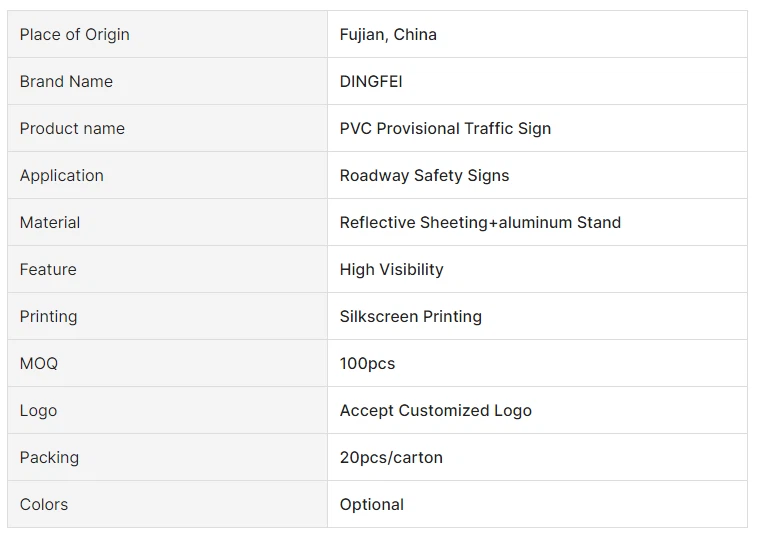This screenshot has height=535, width=757.
Task: Select the 'Silkscreen Printing' value
Action: pyautogui.click(x=410, y=317)
